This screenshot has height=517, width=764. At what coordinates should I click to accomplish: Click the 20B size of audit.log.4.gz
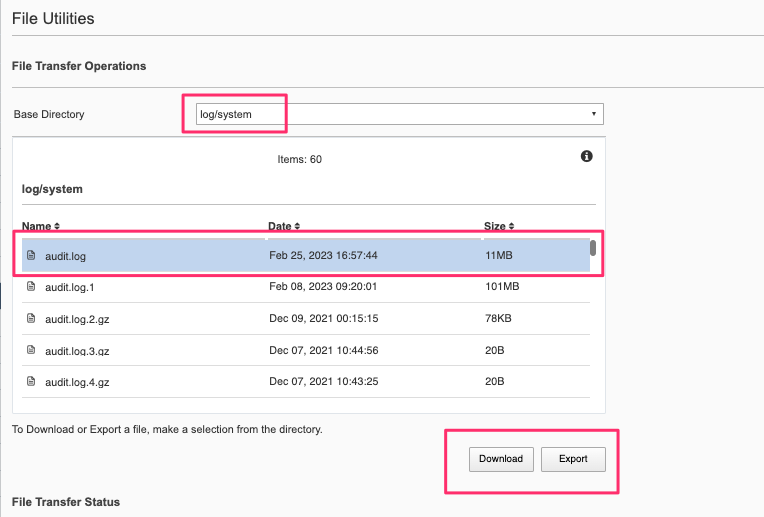tap(495, 381)
